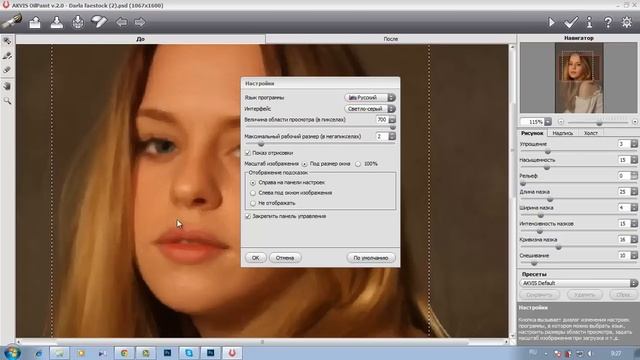640x360 pixels.
Task: Redo with the right arrow icon
Action: (x=140, y=22)
